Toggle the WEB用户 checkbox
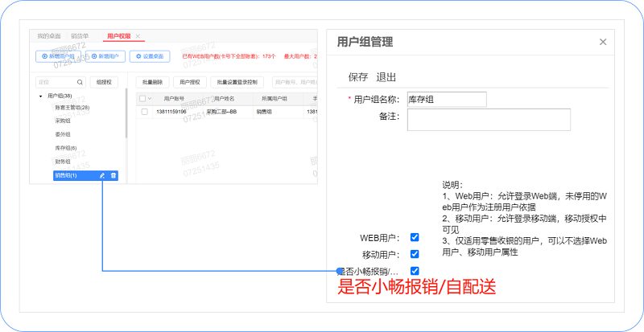 tap(415, 237)
